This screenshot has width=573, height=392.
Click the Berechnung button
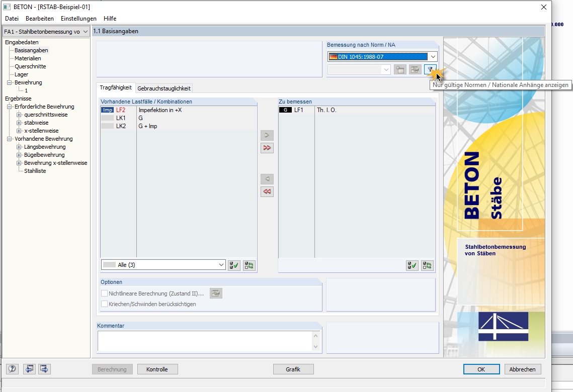[x=112, y=369]
